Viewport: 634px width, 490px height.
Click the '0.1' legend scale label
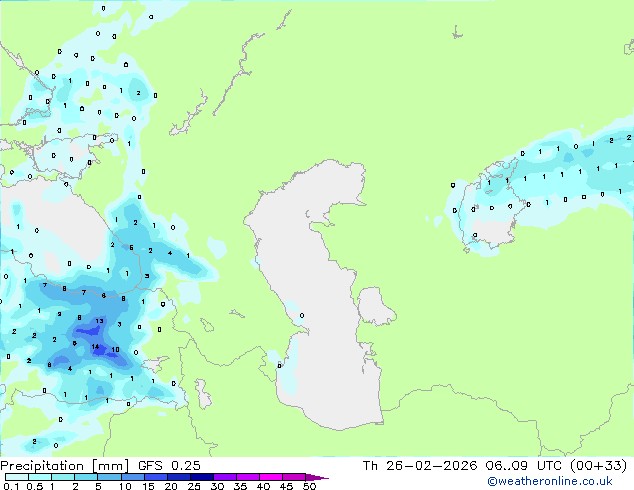(11, 486)
